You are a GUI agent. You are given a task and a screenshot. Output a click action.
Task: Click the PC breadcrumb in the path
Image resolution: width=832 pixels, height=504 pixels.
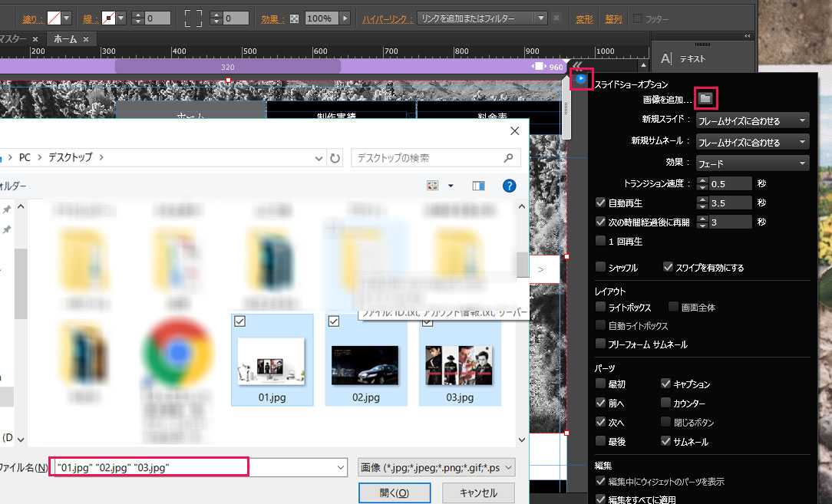click(25, 157)
